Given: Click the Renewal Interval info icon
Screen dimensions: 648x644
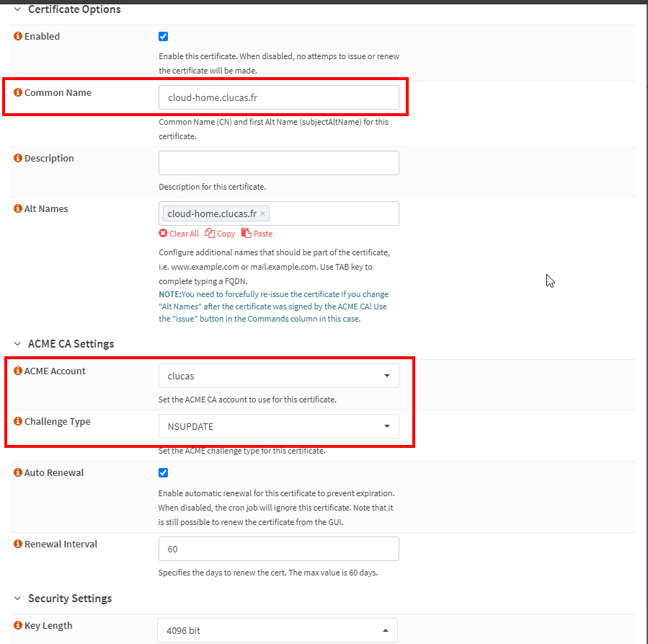Looking at the screenshot, I should click(x=18, y=544).
